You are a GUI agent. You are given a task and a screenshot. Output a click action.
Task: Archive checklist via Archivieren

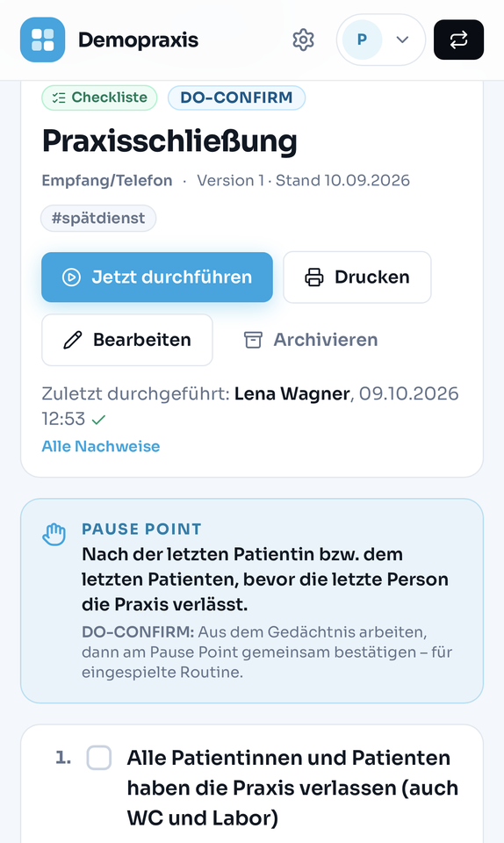tap(311, 340)
